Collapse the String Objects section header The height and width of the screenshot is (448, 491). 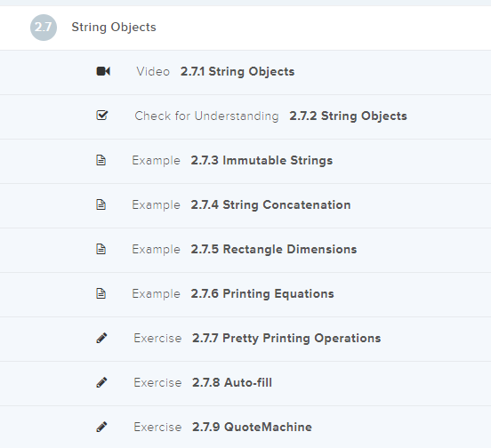pyautogui.click(x=245, y=28)
